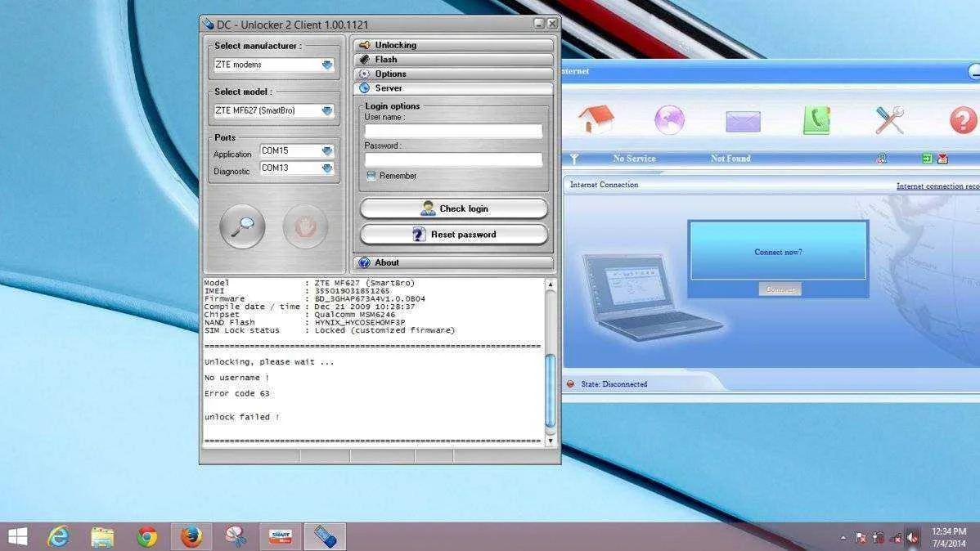This screenshot has height=551, width=980.
Task: Click into the Password field
Action: [453, 160]
